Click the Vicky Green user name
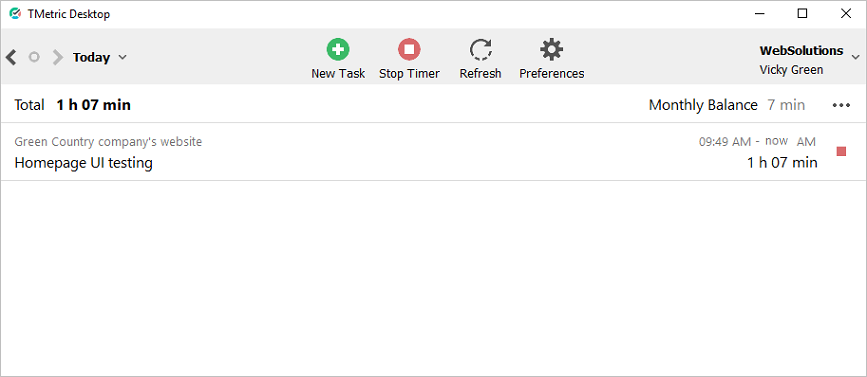This screenshot has width=867, height=377. 791,70
